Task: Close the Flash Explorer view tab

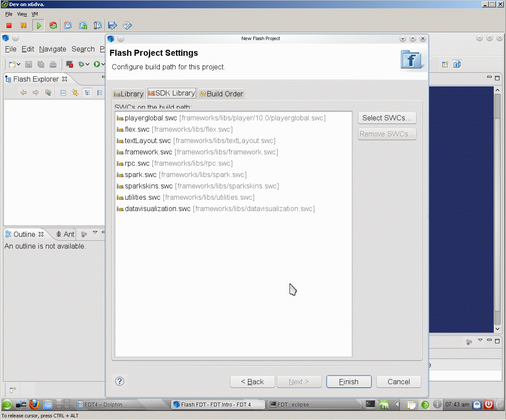Action: click(x=65, y=79)
